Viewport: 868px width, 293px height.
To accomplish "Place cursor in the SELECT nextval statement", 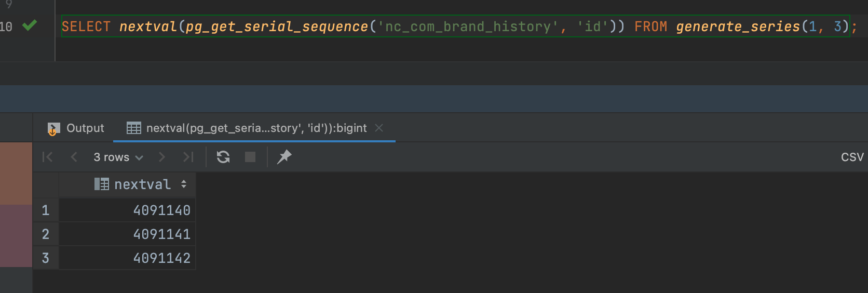I will click(x=455, y=26).
